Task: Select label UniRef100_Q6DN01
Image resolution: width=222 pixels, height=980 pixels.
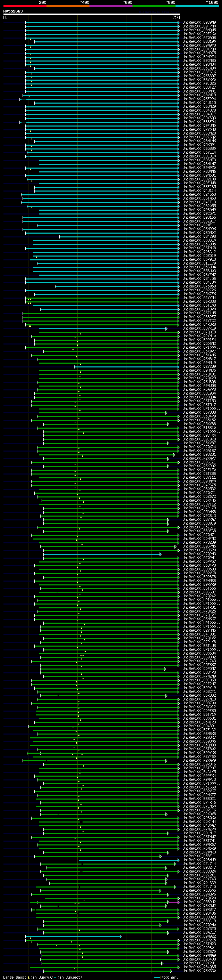Action: pyautogui.click(x=199, y=91)
